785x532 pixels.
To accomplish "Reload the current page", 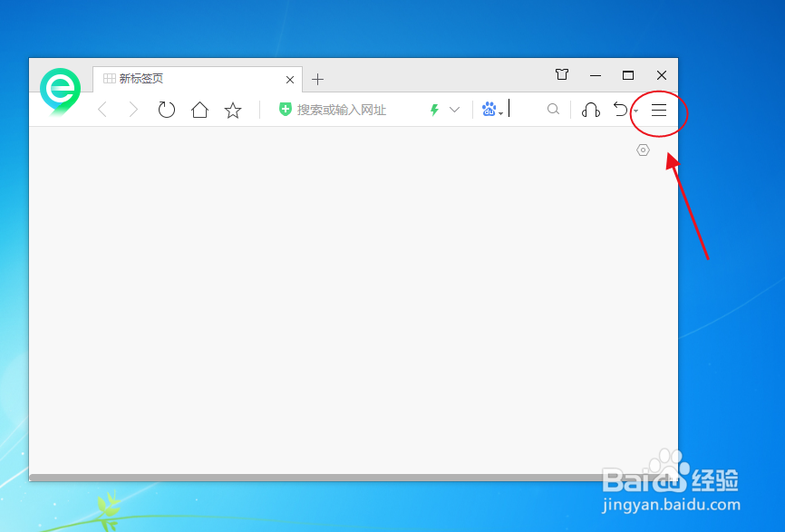I will point(166,109).
